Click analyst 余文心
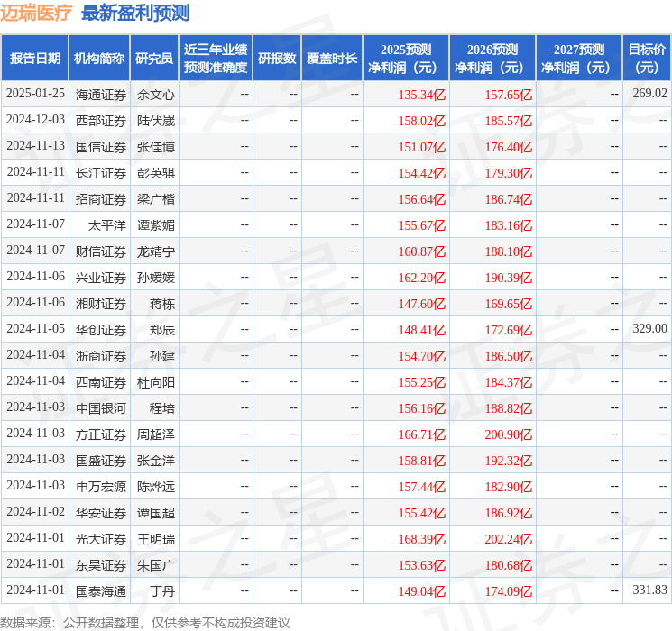Screen dimensions: 672x631 [x=156, y=95]
